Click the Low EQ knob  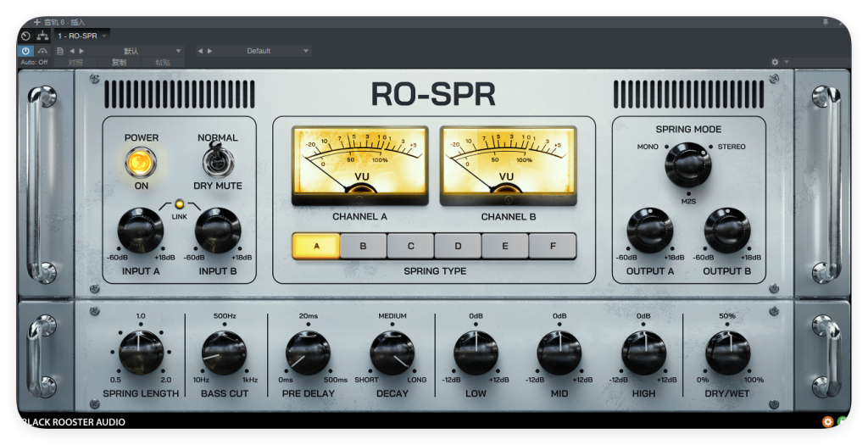tap(476, 353)
